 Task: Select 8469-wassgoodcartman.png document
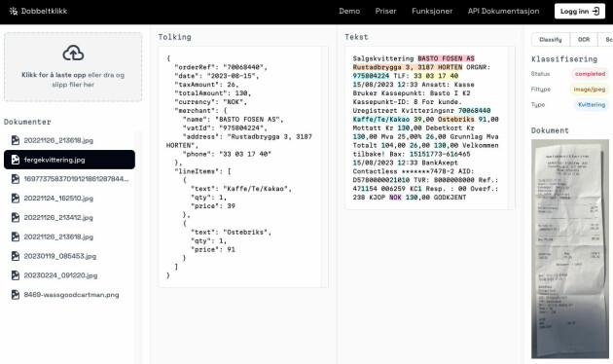[x=70, y=295]
